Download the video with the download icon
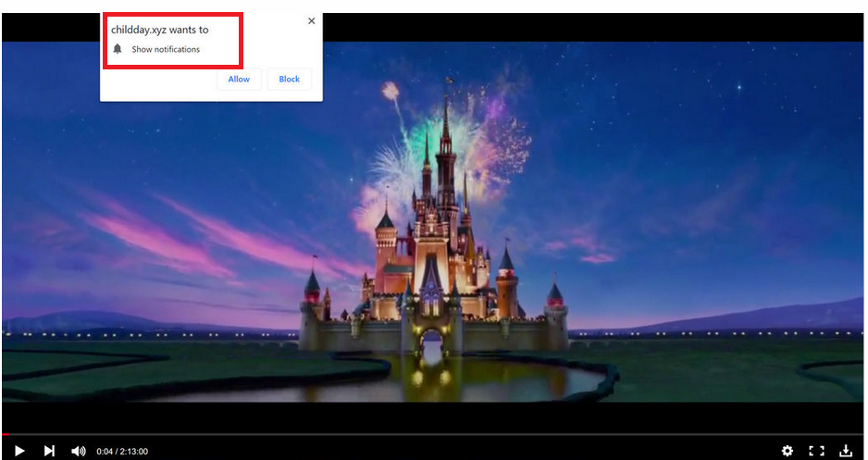868x460 pixels. click(845, 451)
